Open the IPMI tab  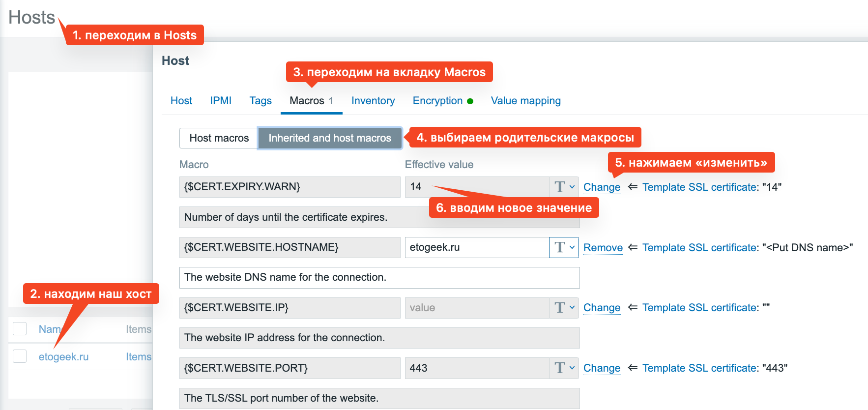pos(220,101)
